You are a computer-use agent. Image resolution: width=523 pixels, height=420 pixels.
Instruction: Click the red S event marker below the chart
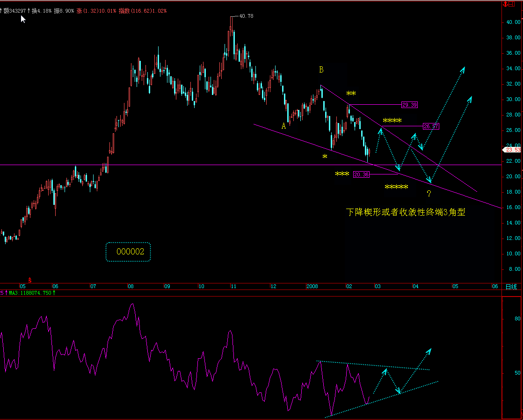pos(29,280)
